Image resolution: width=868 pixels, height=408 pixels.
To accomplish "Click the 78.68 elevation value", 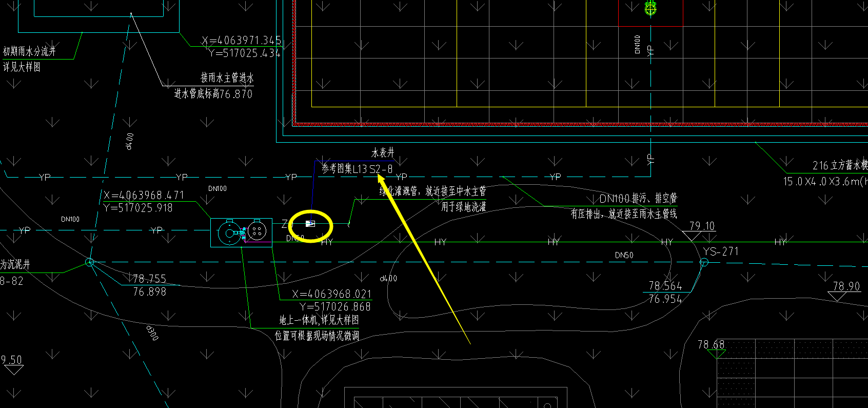I will point(711,345).
